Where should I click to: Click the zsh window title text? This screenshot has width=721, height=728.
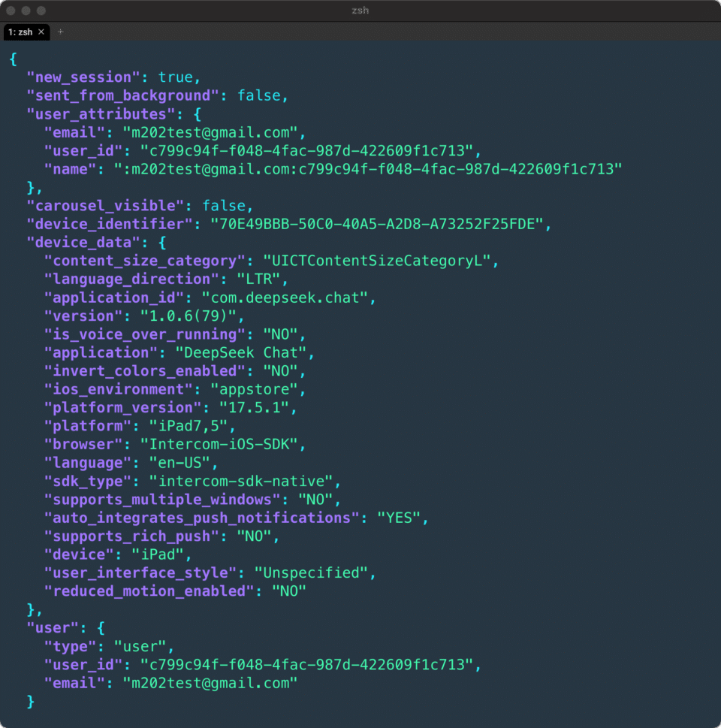pos(360,11)
